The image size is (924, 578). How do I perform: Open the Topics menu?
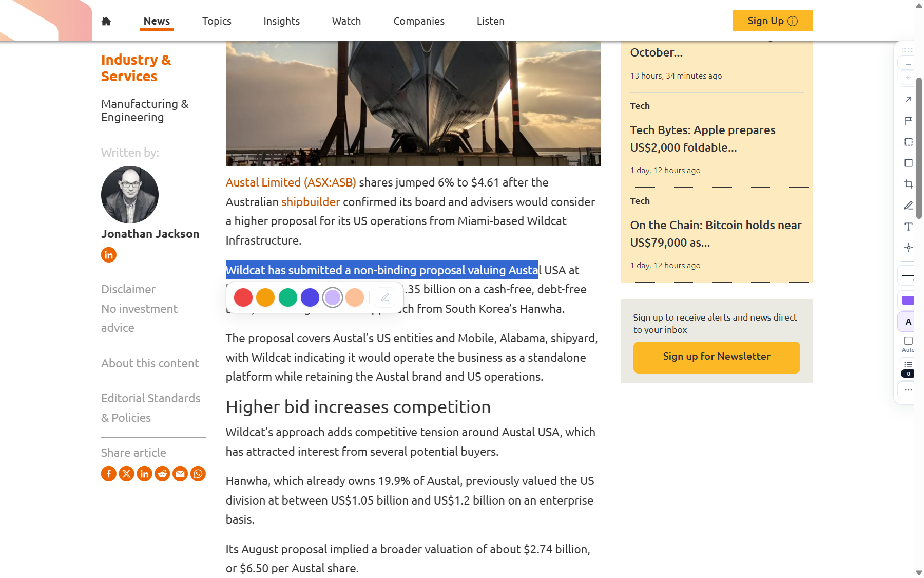(x=217, y=21)
